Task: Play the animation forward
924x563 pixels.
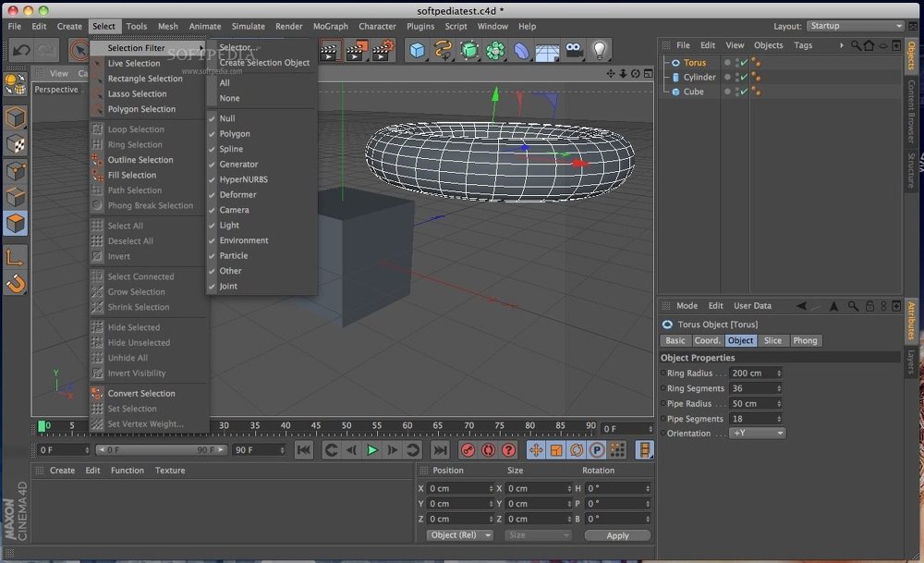Action: pos(372,450)
